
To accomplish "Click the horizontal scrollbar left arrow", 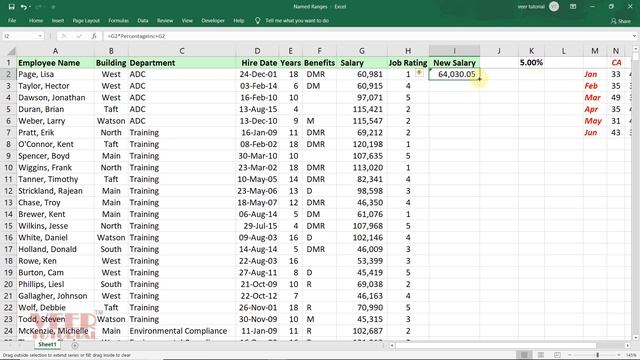I will [392, 345].
